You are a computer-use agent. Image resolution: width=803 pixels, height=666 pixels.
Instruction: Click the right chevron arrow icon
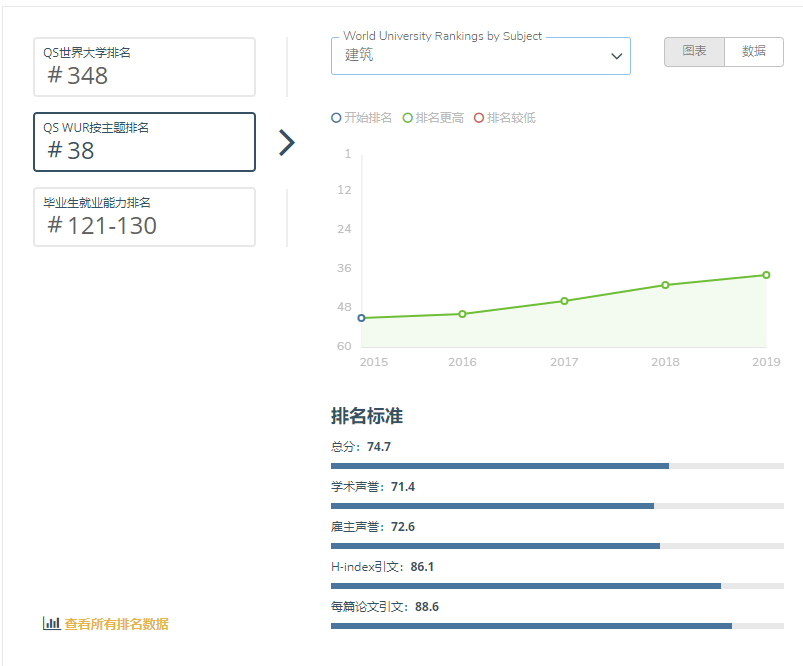[287, 143]
